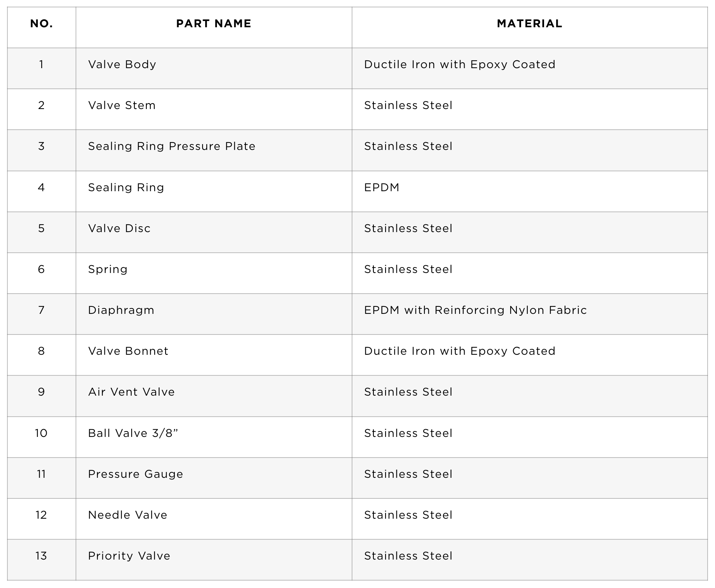Image resolution: width=715 pixels, height=588 pixels.
Task: Select the Pressure Gauge part name
Action: pyautogui.click(x=136, y=474)
